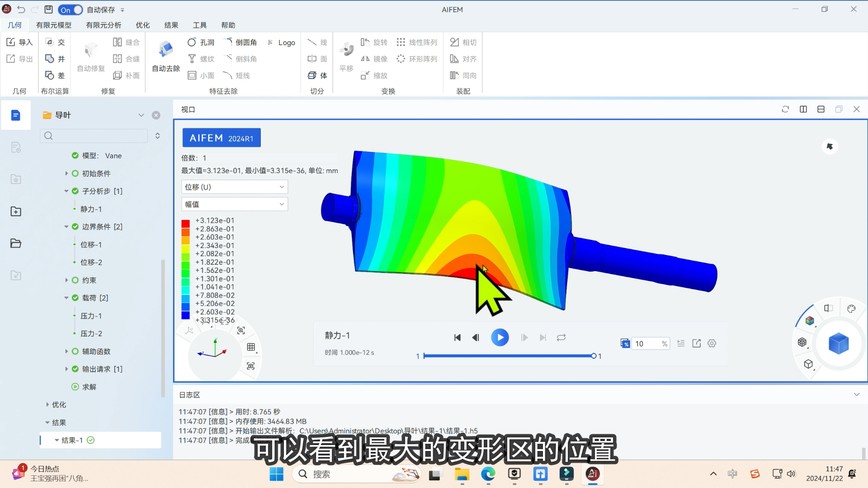
Task: Click the blue cube view icon
Action: 839,344
